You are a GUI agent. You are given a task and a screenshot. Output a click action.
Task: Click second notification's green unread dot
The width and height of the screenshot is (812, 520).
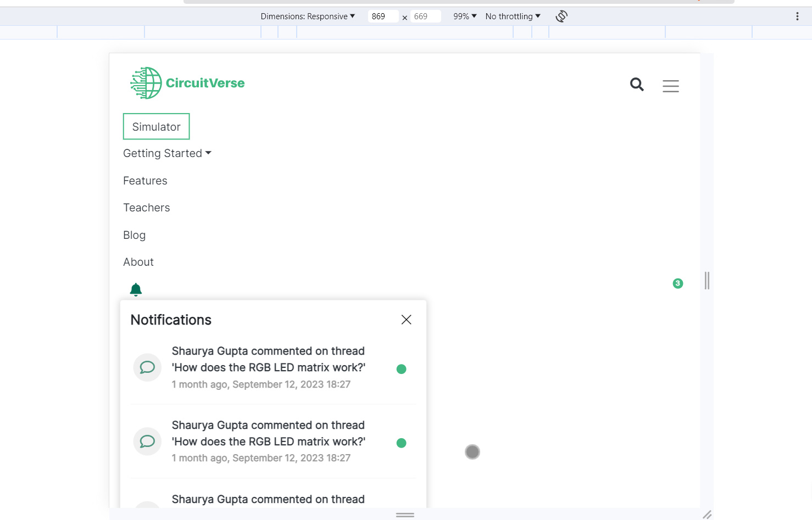pyautogui.click(x=402, y=443)
